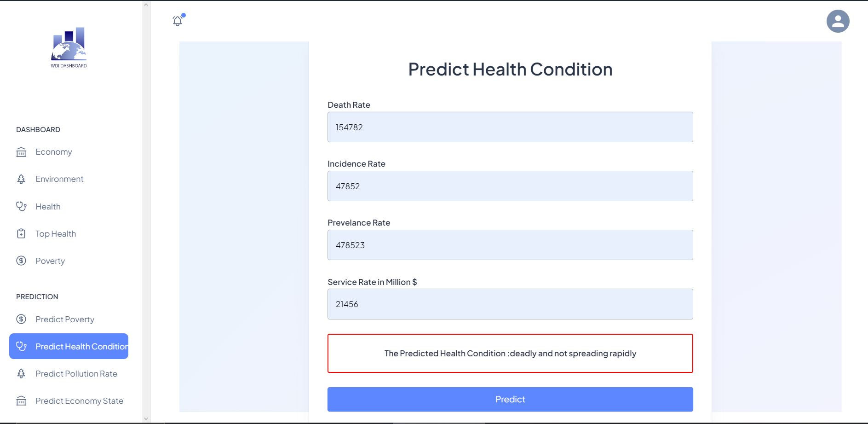
Task: Click the user profile avatar
Action: tap(838, 21)
